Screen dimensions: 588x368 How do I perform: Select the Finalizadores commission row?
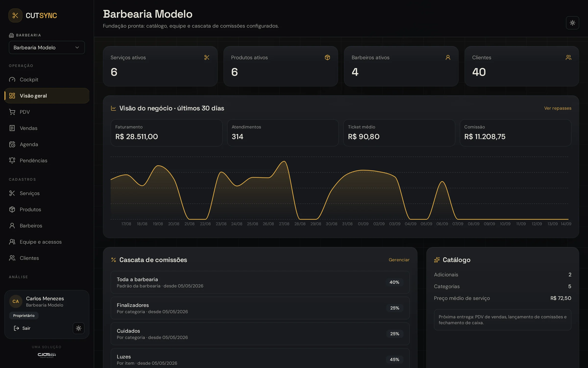point(260,308)
